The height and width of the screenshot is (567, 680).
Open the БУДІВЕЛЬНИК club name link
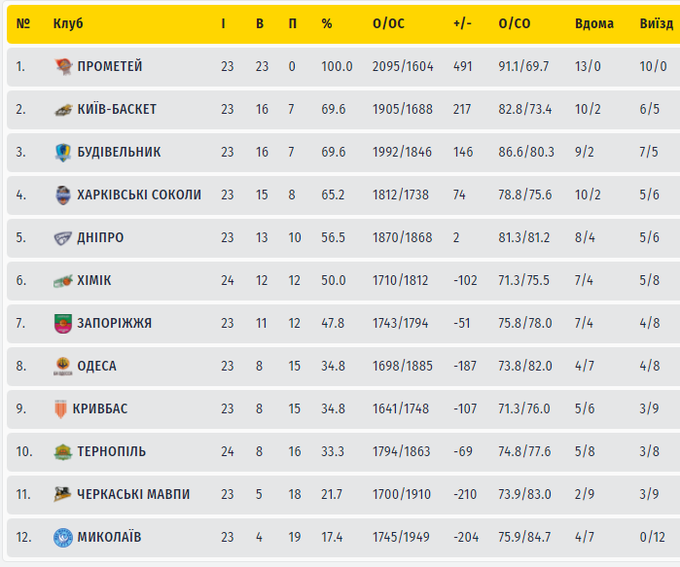(x=119, y=152)
